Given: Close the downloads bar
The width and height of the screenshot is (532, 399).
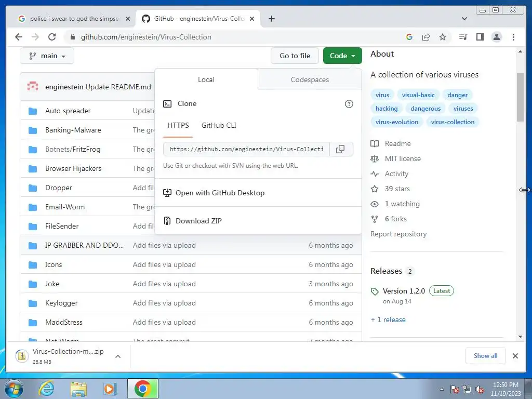Looking at the screenshot, I should 515,355.
